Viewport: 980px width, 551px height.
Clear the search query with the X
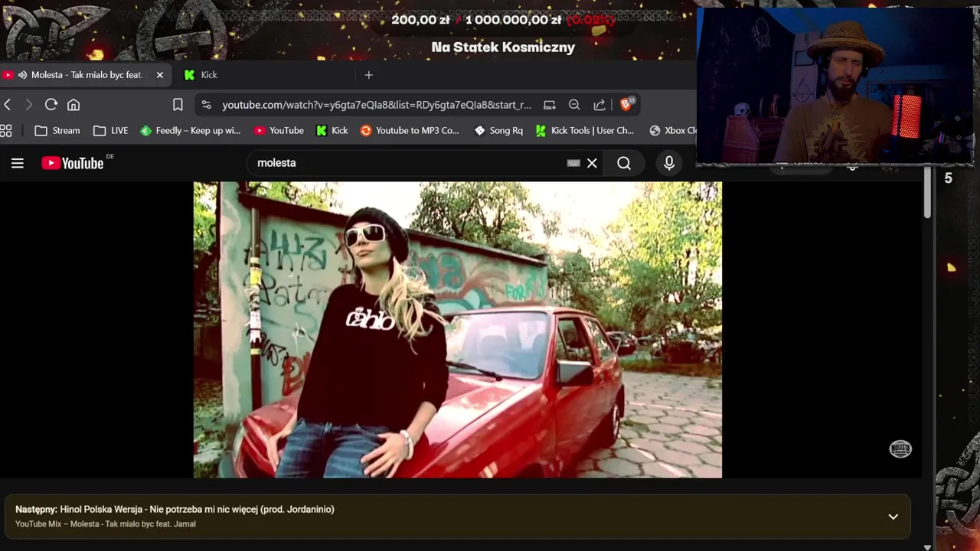click(592, 163)
